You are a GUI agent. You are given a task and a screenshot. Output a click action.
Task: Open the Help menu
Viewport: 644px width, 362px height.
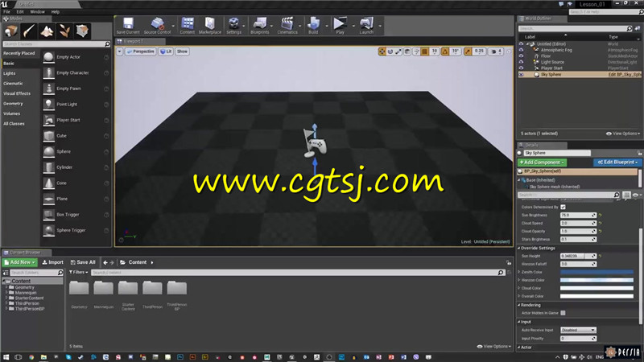[56, 12]
